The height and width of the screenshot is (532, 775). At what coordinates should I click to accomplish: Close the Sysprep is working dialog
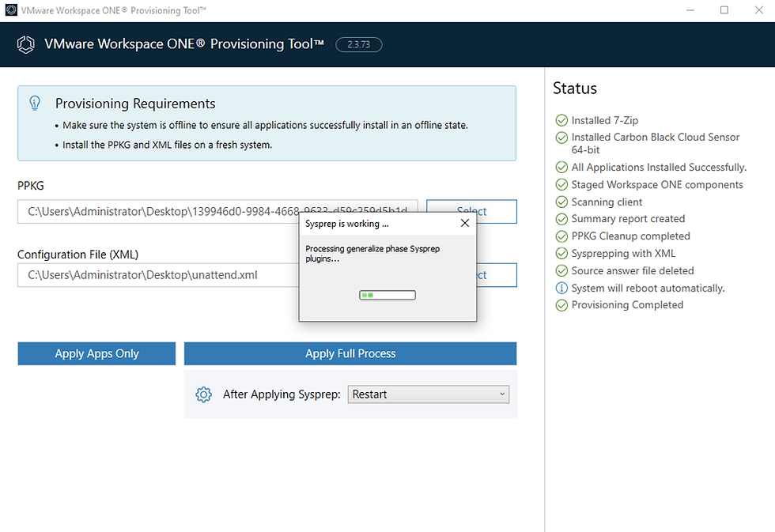[x=465, y=223]
